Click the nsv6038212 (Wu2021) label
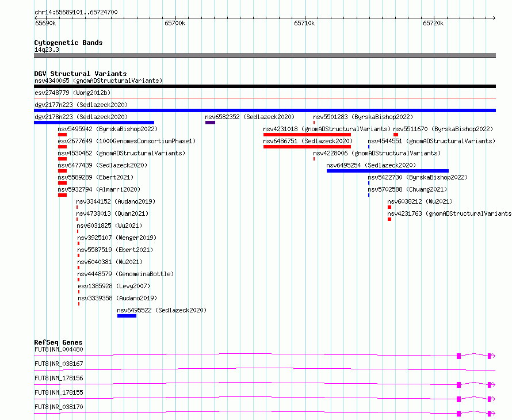 (421, 201)
